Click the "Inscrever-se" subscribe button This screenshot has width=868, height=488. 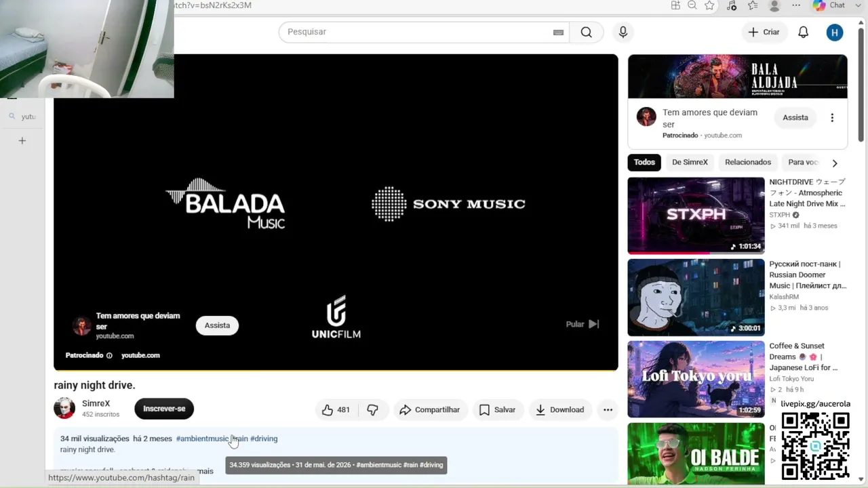pyautogui.click(x=164, y=409)
